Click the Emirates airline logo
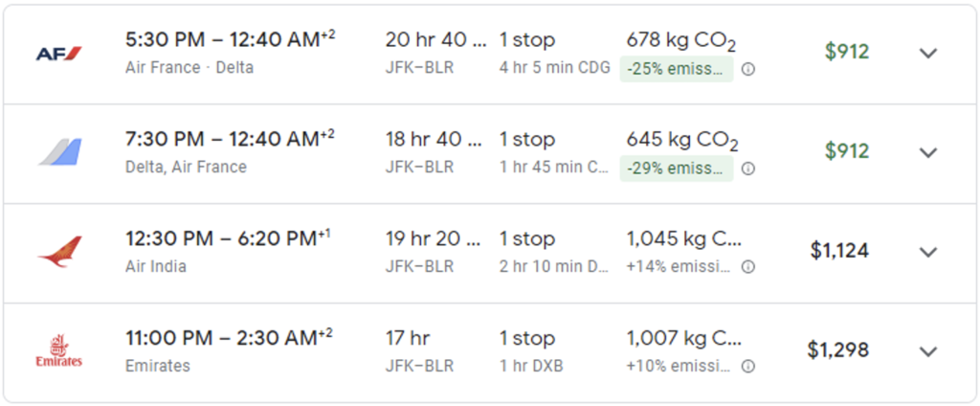980x406 pixels. click(59, 350)
